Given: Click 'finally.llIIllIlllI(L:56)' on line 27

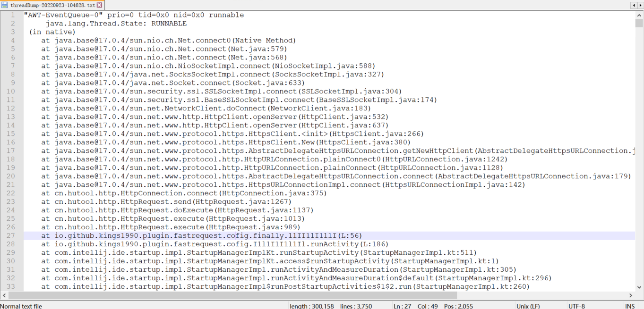Looking at the screenshot, I should pos(308,236).
